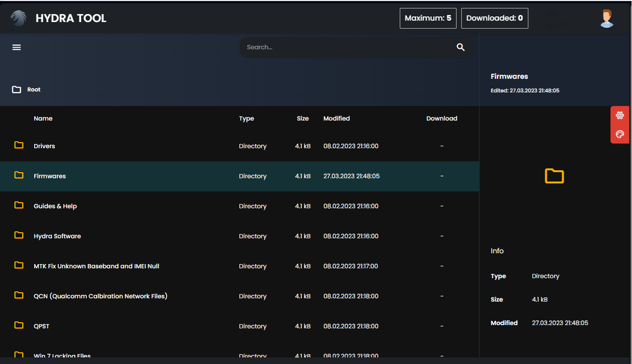Click the Hydra Tool dragon logo
Image resolution: width=632 pixels, height=364 pixels.
coord(18,18)
